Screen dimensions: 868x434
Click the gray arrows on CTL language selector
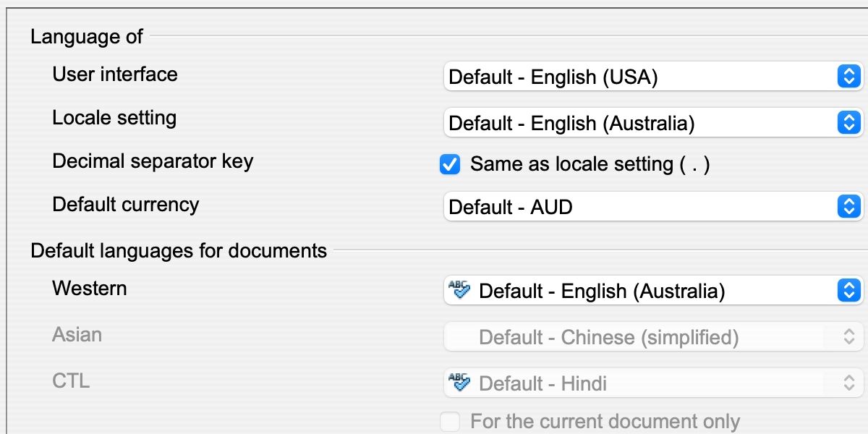point(849,383)
